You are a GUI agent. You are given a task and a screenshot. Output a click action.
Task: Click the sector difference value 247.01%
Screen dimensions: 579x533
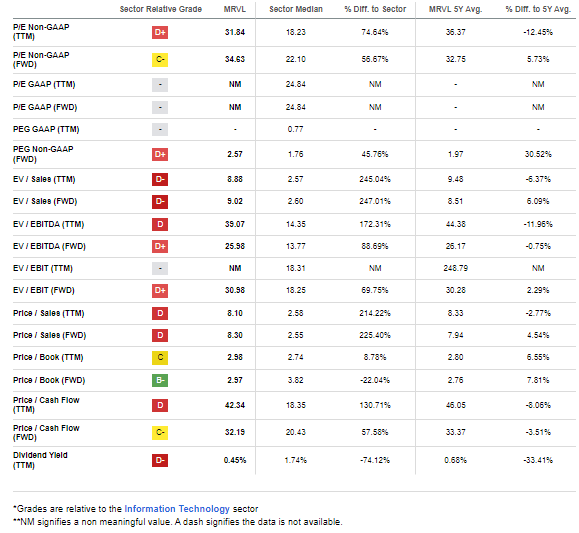375,202
